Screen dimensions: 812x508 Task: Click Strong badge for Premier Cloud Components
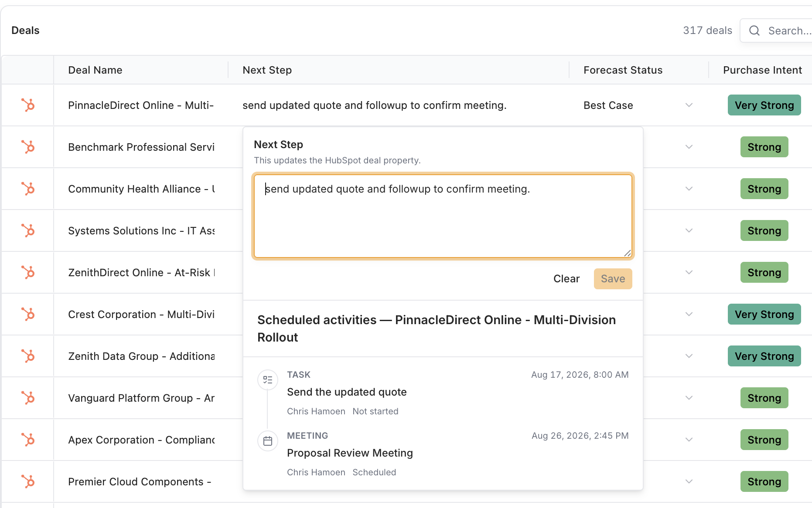point(764,481)
